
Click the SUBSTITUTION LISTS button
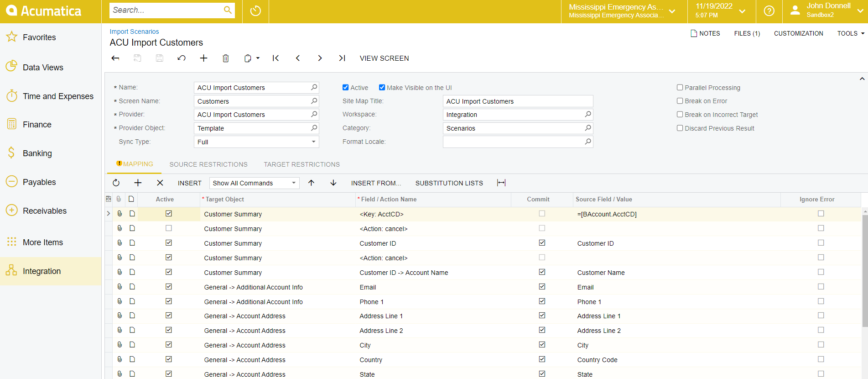click(x=449, y=183)
